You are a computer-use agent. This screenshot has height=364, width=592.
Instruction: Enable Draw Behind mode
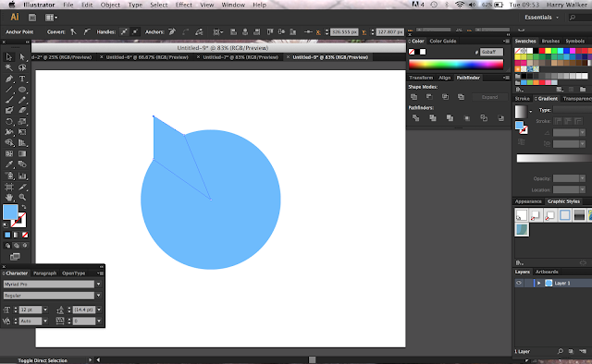click(x=17, y=246)
